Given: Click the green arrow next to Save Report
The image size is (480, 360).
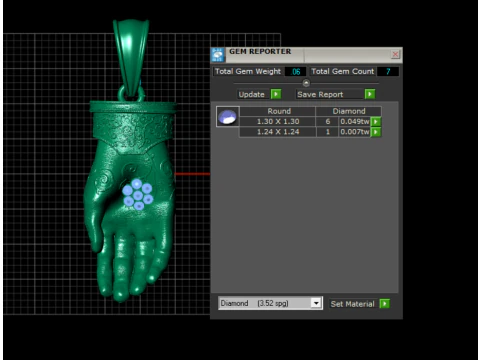Looking at the screenshot, I should point(370,94).
